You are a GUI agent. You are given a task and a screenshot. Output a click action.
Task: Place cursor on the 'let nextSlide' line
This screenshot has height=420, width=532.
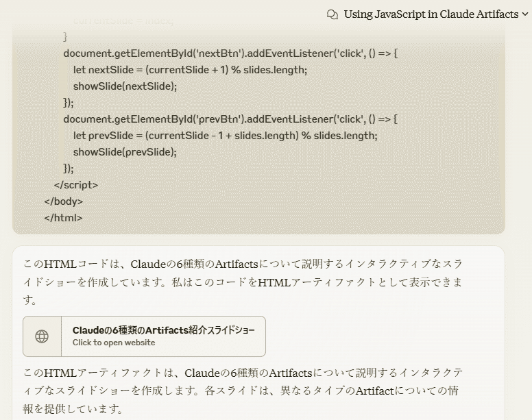190,70
